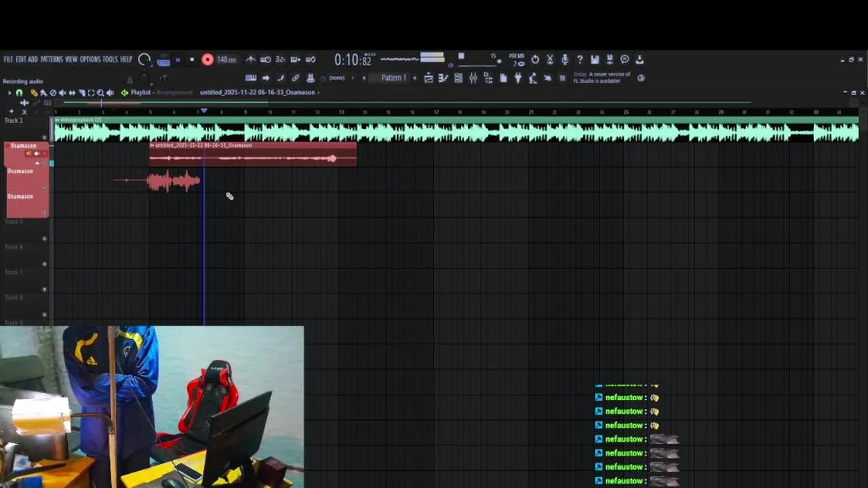Select the playlist Slice tool

(81, 93)
